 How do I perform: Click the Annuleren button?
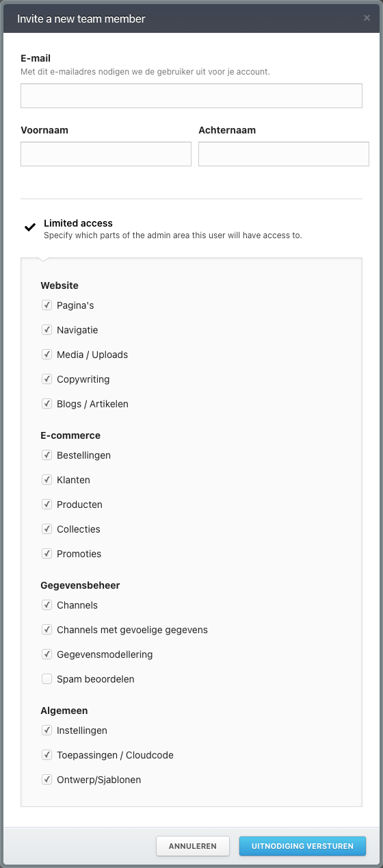point(193,846)
